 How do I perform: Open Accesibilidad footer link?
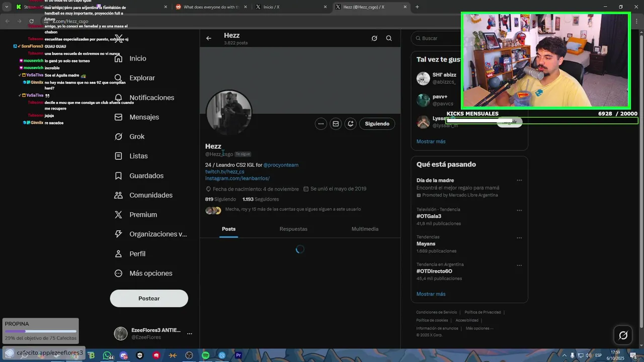pos(467,320)
